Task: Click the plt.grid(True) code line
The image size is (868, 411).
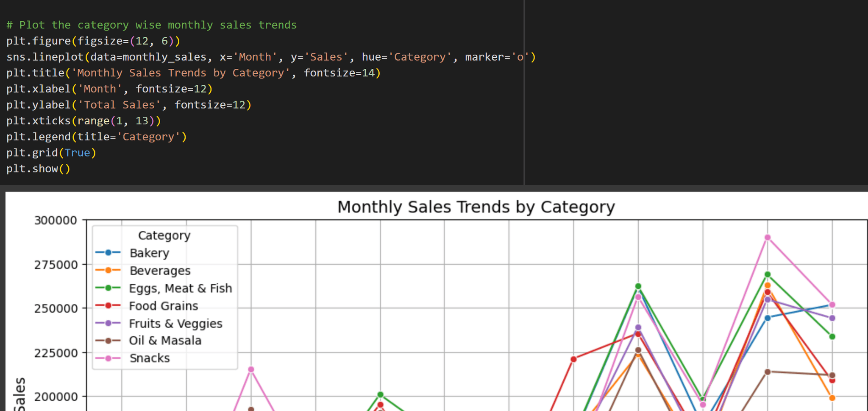Action: tap(51, 153)
